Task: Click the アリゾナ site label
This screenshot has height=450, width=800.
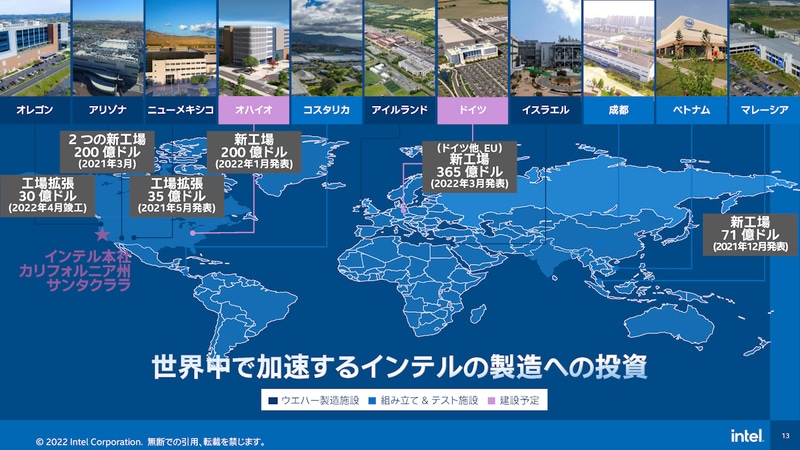Action: (108, 110)
